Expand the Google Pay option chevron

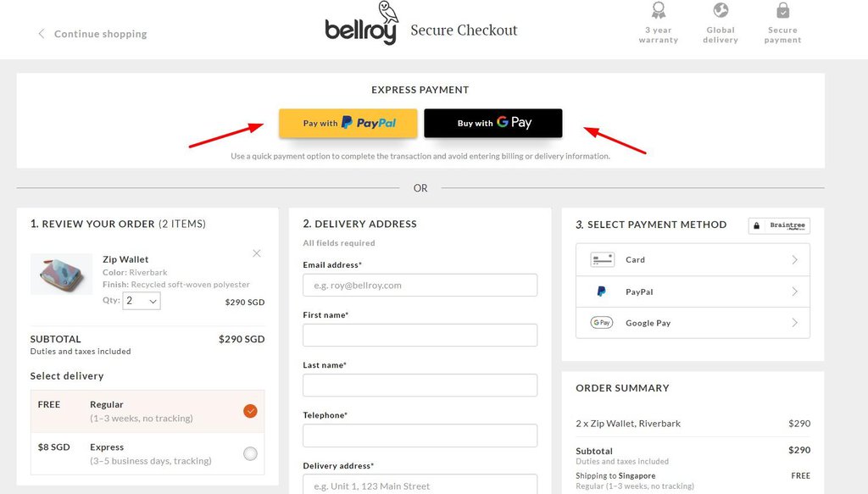793,323
